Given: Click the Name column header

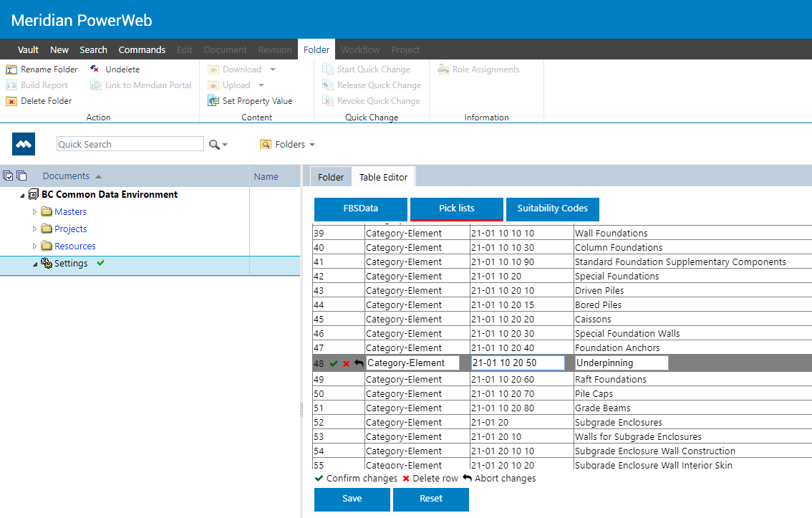Looking at the screenshot, I should (x=266, y=177).
